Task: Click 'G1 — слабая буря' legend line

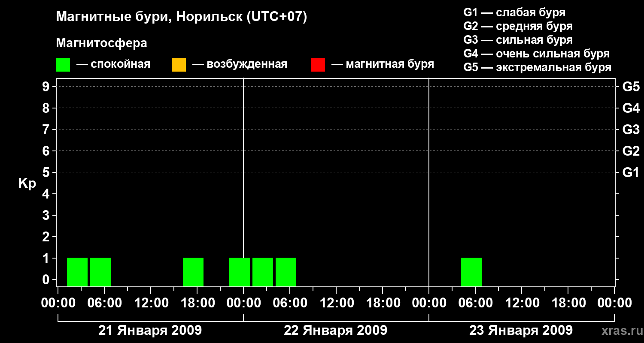Action: 514,12
